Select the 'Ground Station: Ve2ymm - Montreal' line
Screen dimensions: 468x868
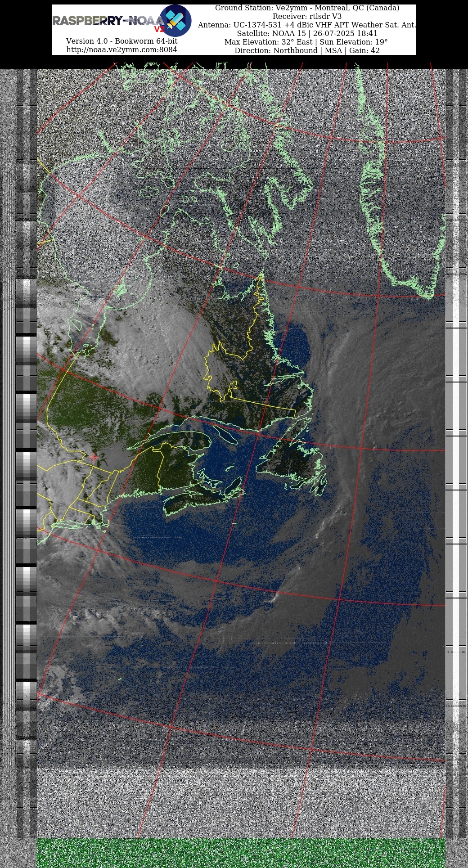click(x=307, y=8)
